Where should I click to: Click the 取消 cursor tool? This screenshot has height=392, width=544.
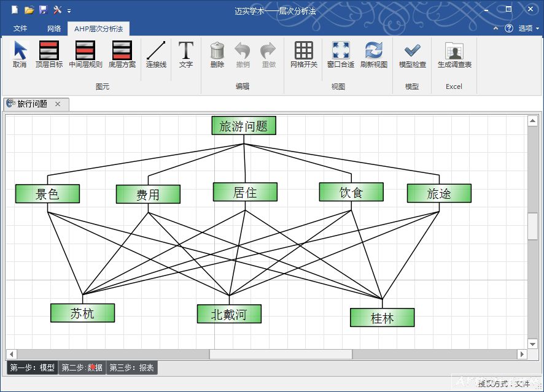[x=20, y=54]
